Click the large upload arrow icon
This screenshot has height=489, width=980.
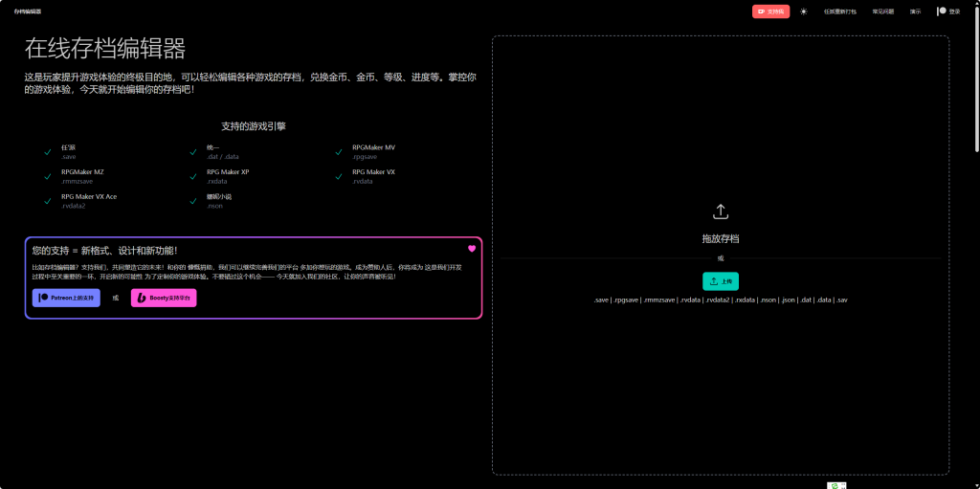(721, 211)
